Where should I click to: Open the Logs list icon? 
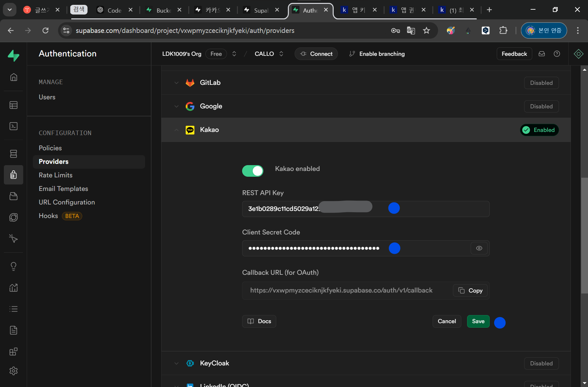point(14,309)
